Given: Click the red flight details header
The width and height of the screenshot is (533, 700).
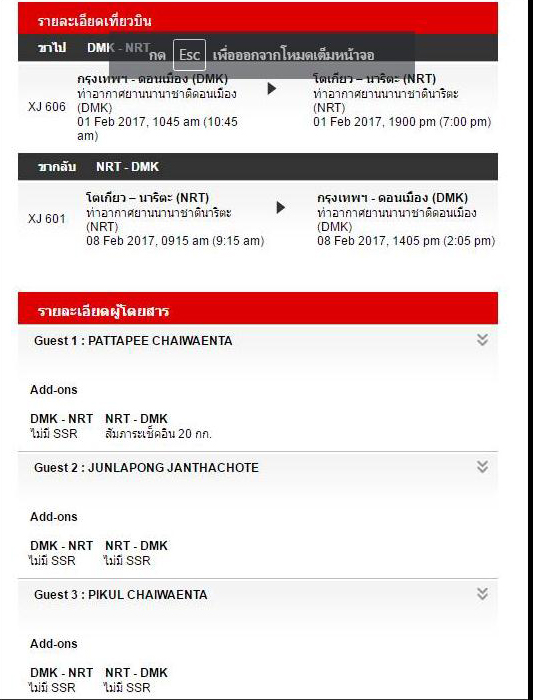Looking at the screenshot, I should pyautogui.click(x=258, y=18).
